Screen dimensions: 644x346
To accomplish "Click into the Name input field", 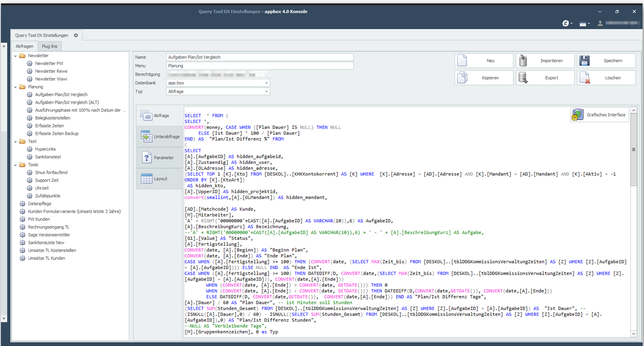I will click(260, 57).
